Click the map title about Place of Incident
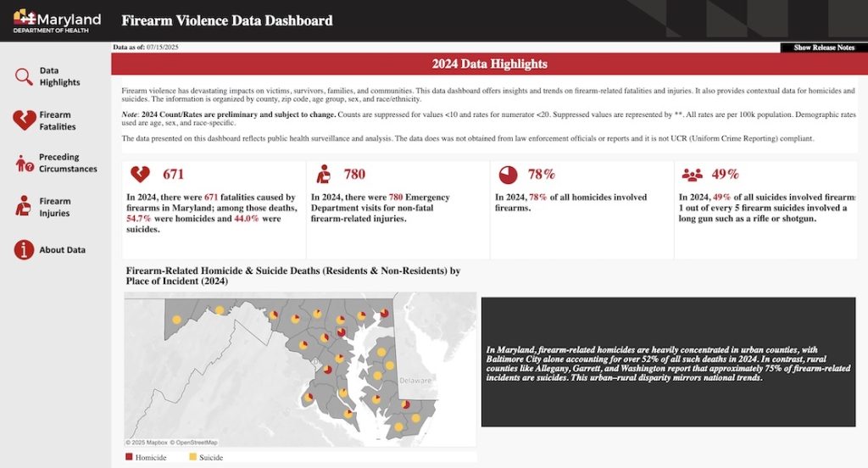This screenshot has height=468, width=868. [x=292, y=276]
